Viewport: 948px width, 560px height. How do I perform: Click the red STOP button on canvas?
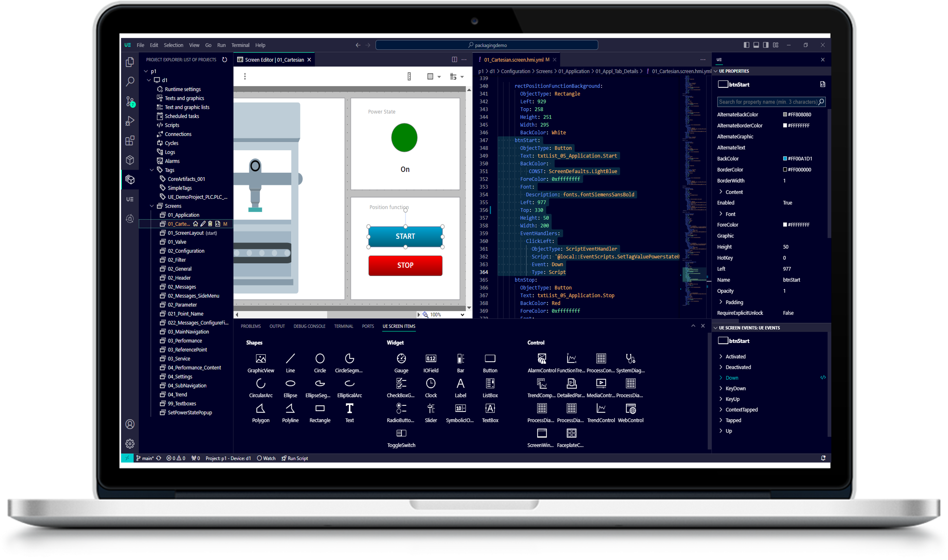405,265
